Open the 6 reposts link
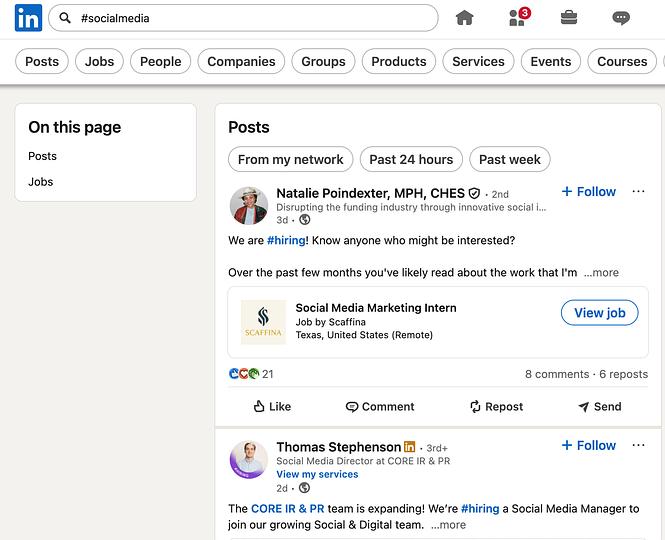The width and height of the screenshot is (665, 540). 623,374
